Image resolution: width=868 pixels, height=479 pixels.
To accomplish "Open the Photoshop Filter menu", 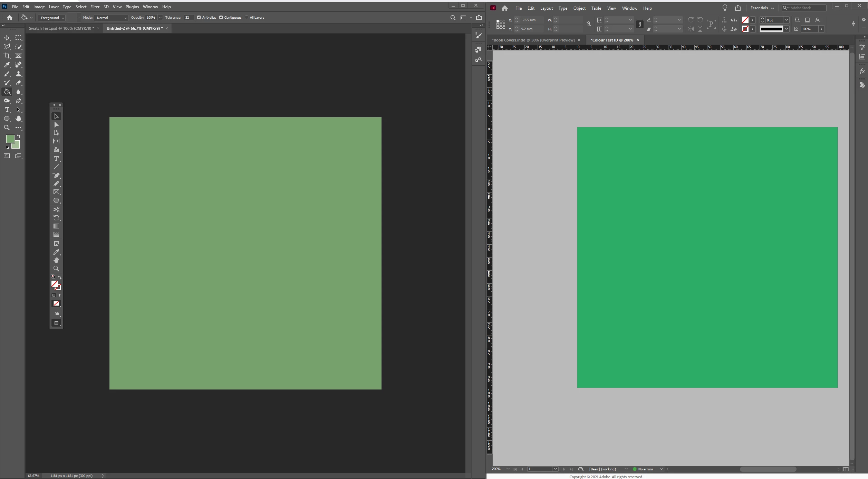I will point(95,7).
